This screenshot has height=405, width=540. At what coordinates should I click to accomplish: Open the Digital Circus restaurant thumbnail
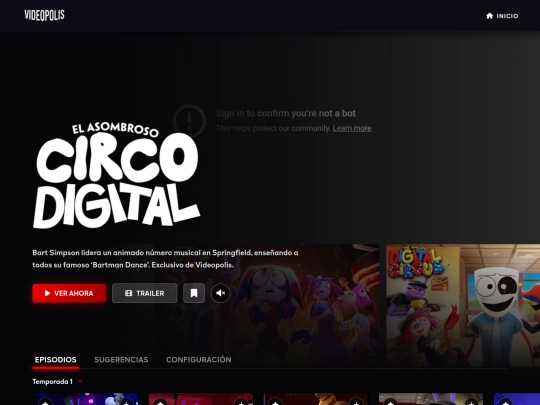[x=463, y=305]
